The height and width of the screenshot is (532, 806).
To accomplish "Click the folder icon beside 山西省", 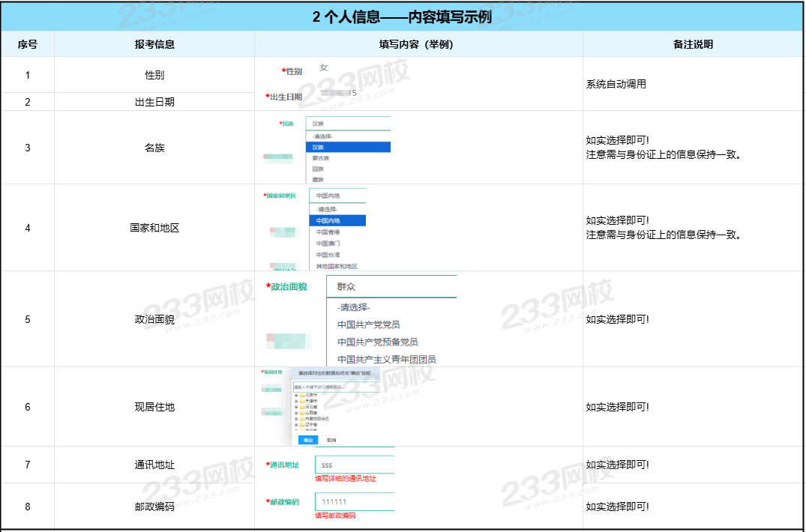I will coord(302,413).
